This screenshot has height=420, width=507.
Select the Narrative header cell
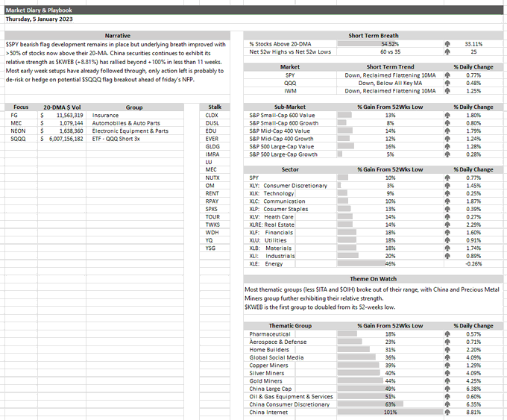(117, 36)
